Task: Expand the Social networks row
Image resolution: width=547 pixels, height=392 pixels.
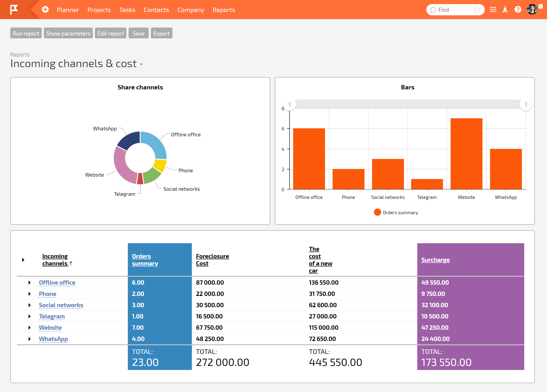Action: (29, 305)
